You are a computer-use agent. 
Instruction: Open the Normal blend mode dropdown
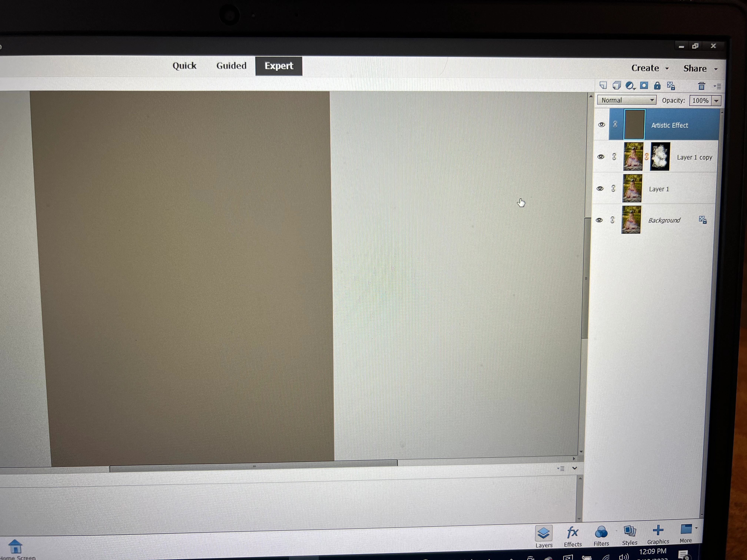click(626, 100)
